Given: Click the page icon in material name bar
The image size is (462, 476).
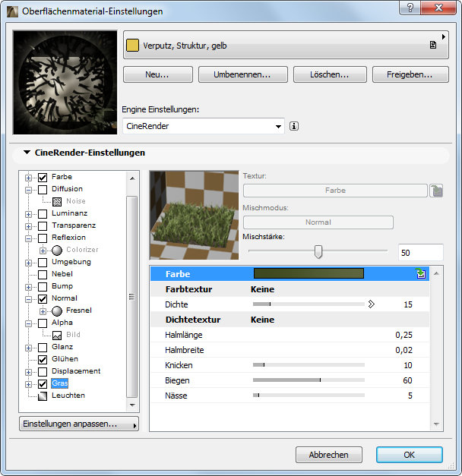Looking at the screenshot, I should click(433, 45).
